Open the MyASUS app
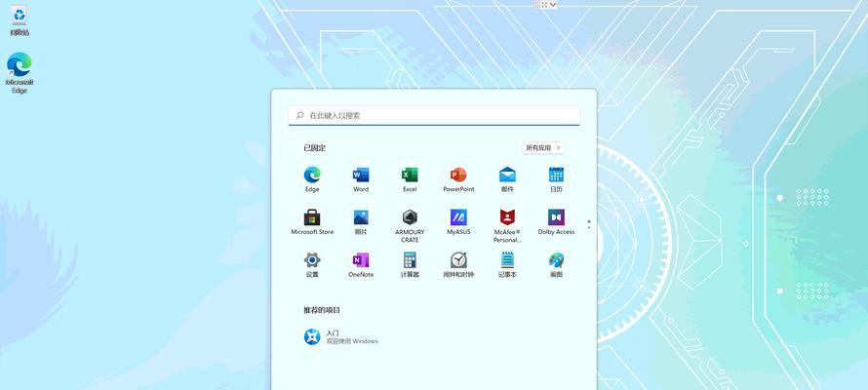 [458, 222]
